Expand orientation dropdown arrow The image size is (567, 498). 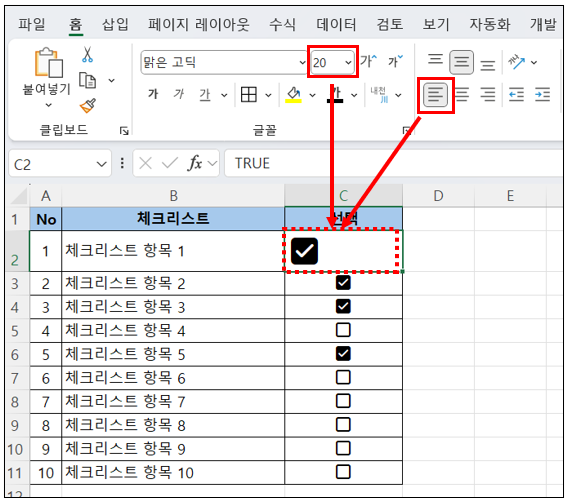click(534, 63)
